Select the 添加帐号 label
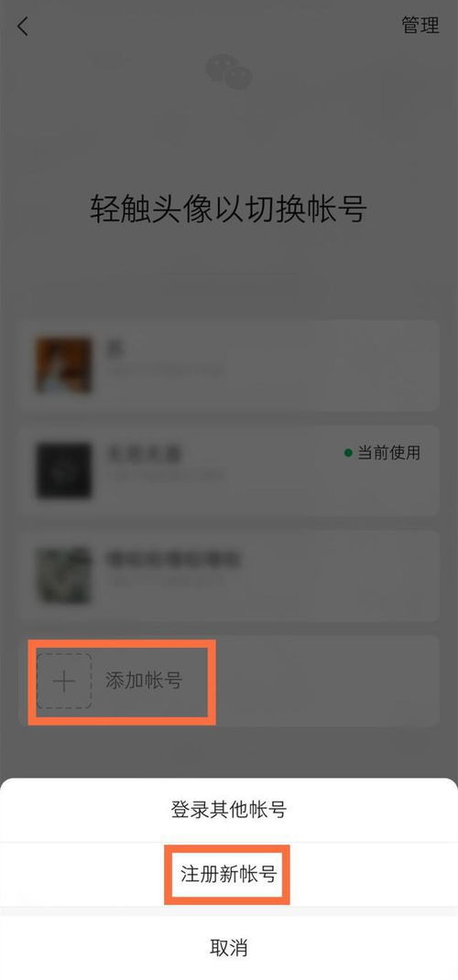The height and width of the screenshot is (980, 458). pyautogui.click(x=144, y=681)
